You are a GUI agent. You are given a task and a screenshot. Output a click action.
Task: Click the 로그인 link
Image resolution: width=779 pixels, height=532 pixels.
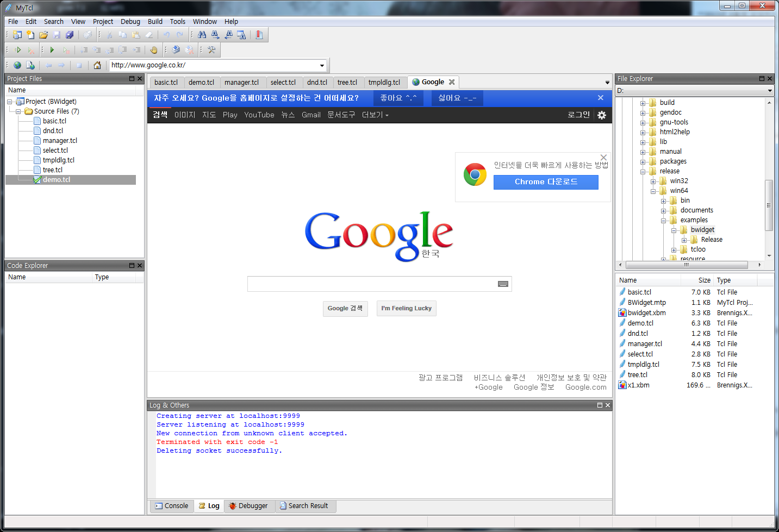click(x=578, y=115)
